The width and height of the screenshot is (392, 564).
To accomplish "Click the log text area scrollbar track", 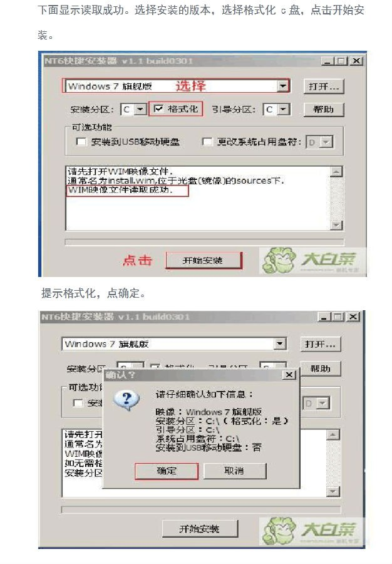I will 336,198.
